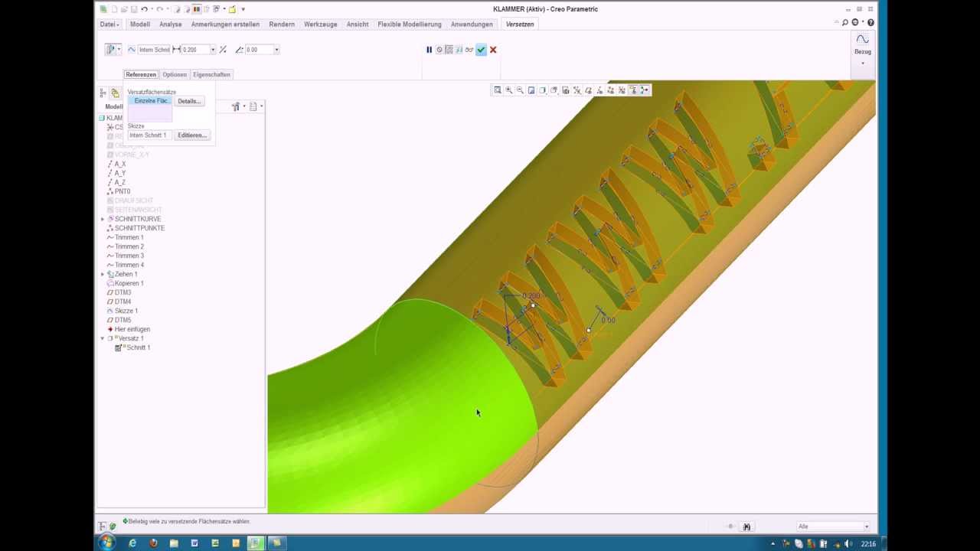The height and width of the screenshot is (551, 980).
Task: Click the Undo icon in the quick access toolbar
Action: click(145, 9)
